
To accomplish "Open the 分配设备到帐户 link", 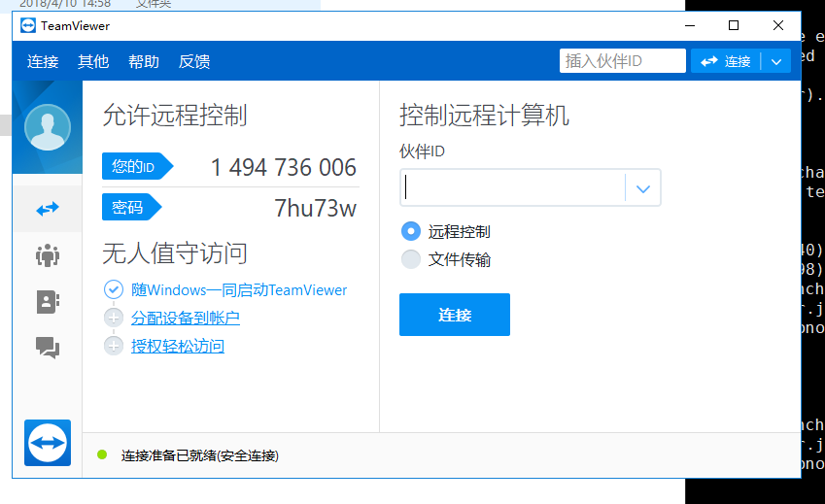I will (186, 318).
